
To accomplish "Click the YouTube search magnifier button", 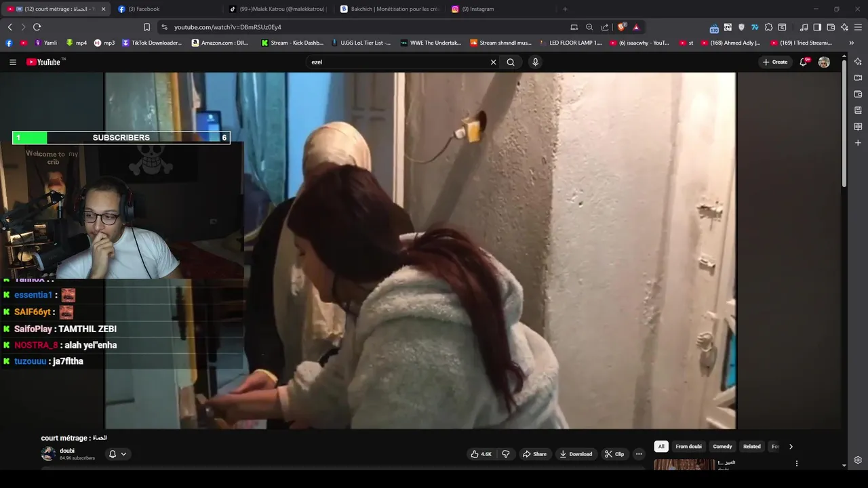I will tap(511, 62).
